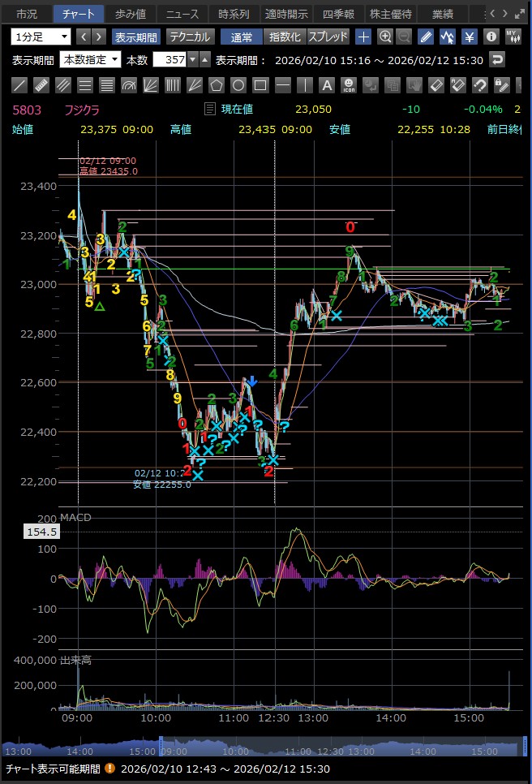
Task: Toggle 通常 normal chart mode
Action: coord(242,37)
